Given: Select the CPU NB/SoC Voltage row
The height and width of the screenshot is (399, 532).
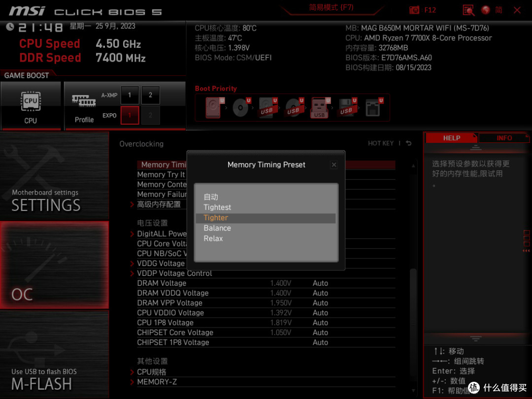Looking at the screenshot, I should click(x=162, y=254).
